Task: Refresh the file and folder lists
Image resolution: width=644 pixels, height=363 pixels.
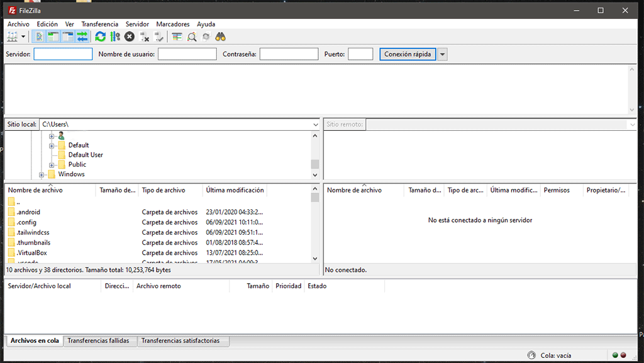Action: pyautogui.click(x=100, y=37)
